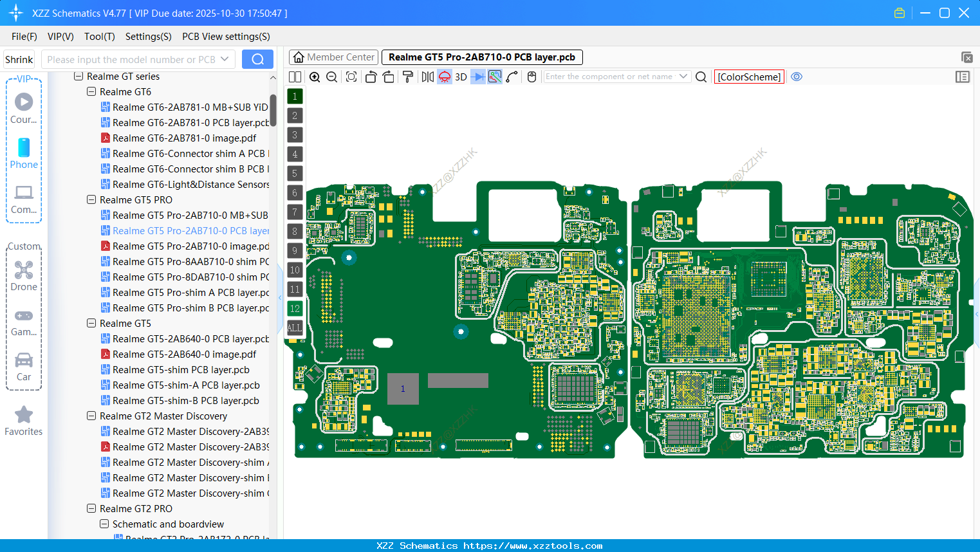This screenshot has width=980, height=552.
Task: Toggle the right panel layout view
Action: [963, 77]
